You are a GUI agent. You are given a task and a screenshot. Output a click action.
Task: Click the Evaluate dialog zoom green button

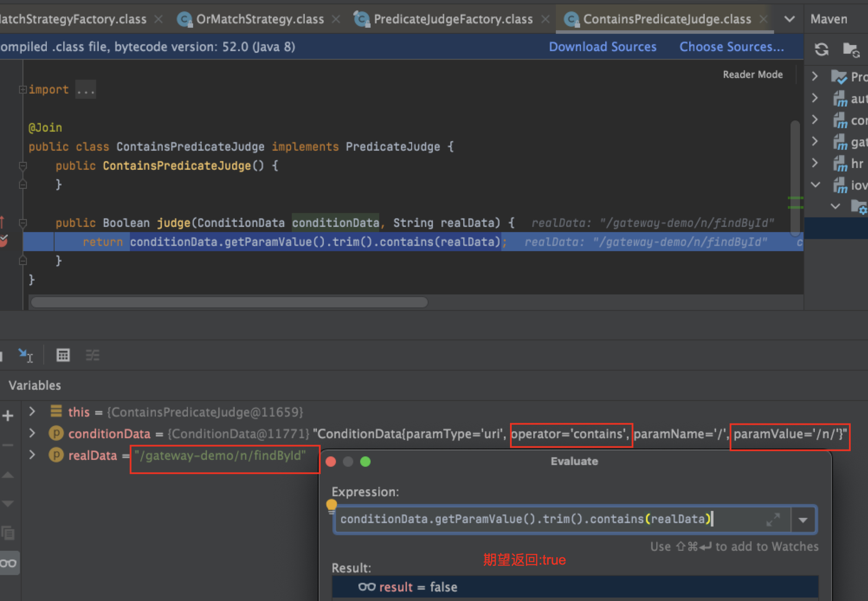click(365, 462)
